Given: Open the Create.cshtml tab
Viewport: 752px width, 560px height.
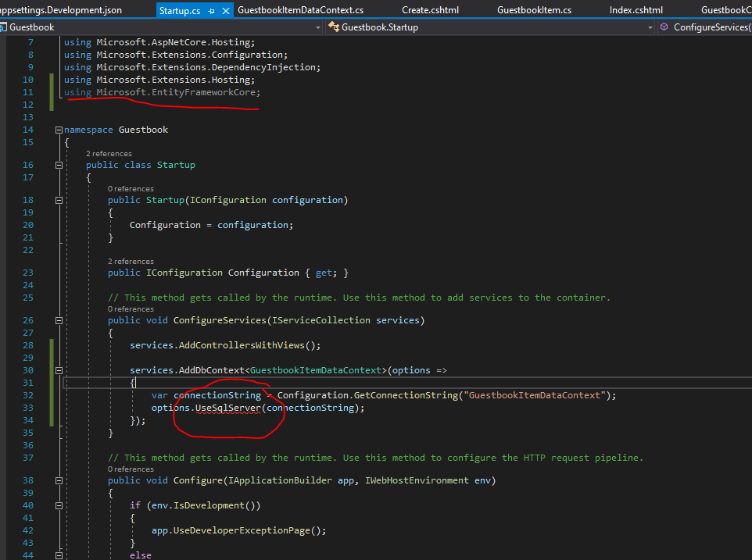Looking at the screenshot, I should click(430, 10).
